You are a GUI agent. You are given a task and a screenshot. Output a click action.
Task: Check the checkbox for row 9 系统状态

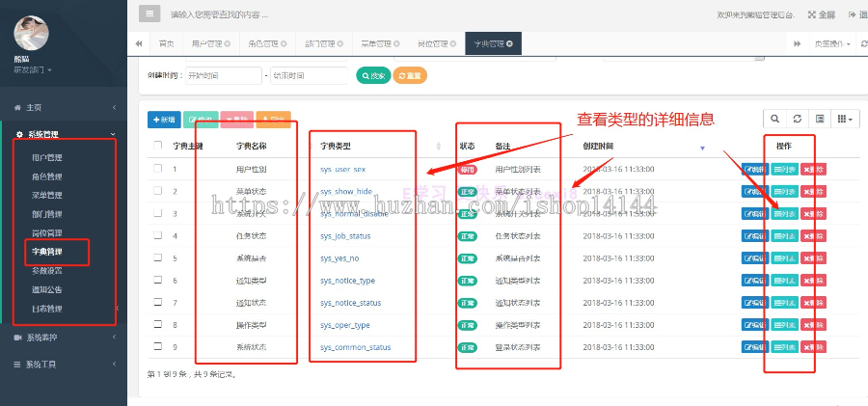pos(158,346)
